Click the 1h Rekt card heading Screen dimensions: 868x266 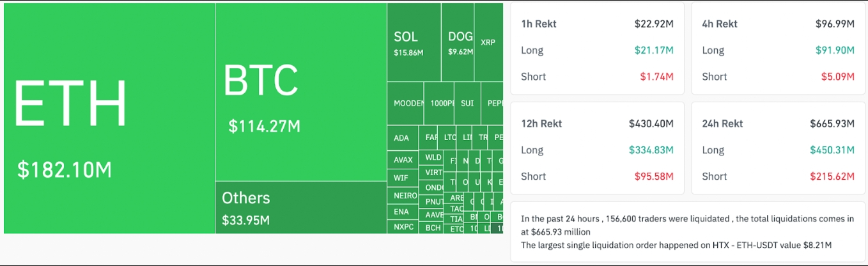pyautogui.click(x=539, y=24)
